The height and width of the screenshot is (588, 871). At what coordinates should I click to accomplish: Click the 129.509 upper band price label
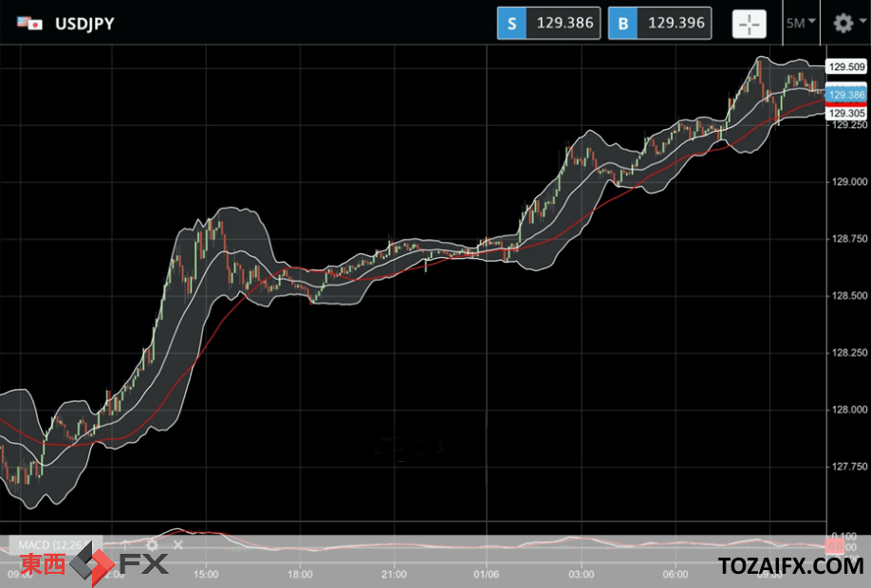(x=846, y=66)
